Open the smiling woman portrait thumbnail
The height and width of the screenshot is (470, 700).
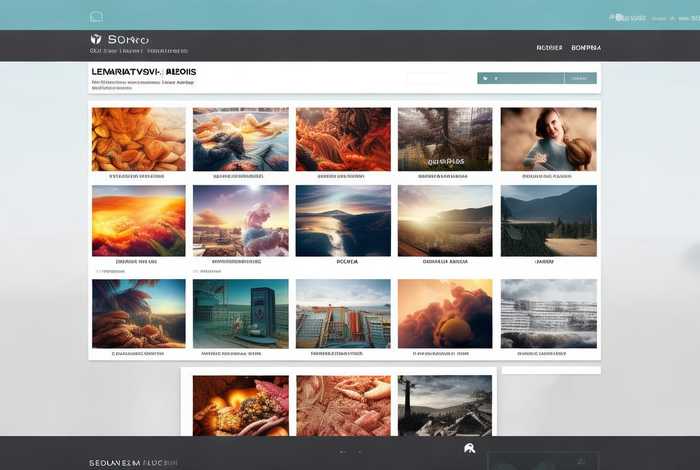548,139
